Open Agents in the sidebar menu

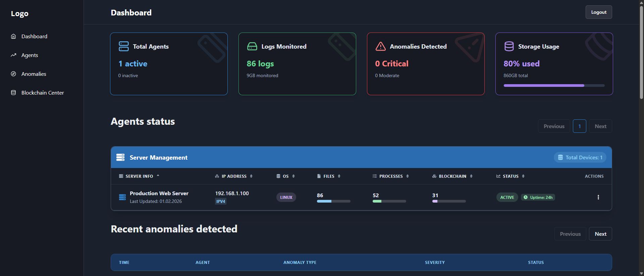[30, 55]
